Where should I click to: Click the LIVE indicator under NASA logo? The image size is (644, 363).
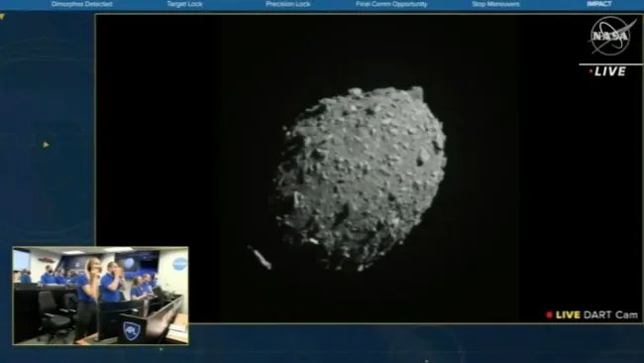[608, 71]
